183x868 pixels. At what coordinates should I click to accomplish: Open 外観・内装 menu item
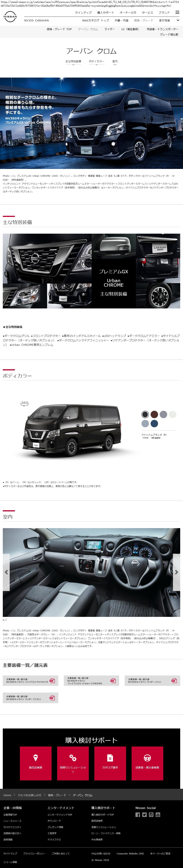tap(121, 20)
